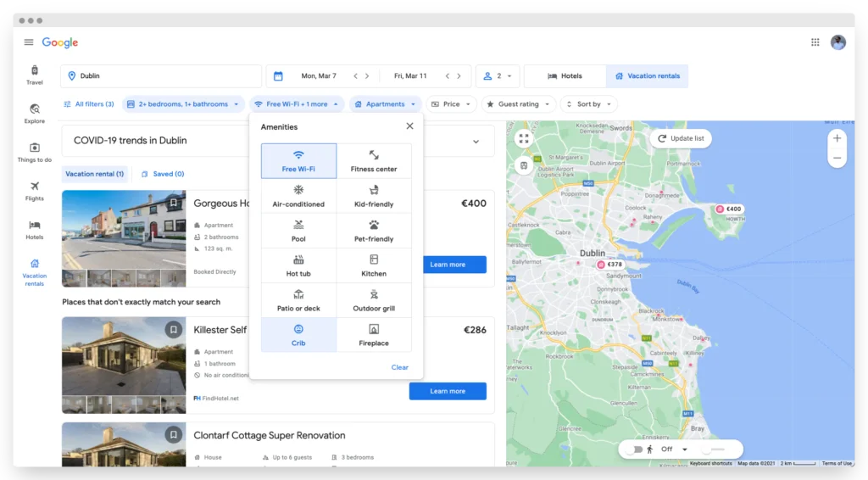Open the main hamburger menu
Screen dimensions: 868x480
click(x=29, y=42)
